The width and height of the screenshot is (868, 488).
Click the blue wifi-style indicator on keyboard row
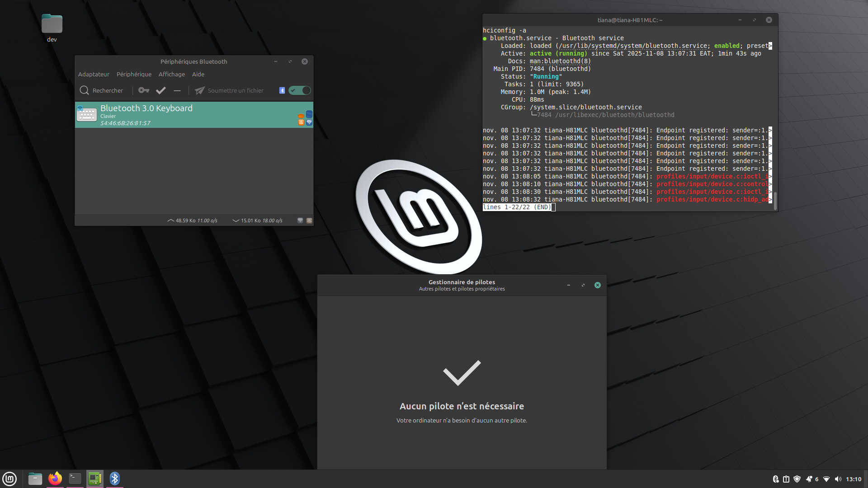[x=309, y=122]
